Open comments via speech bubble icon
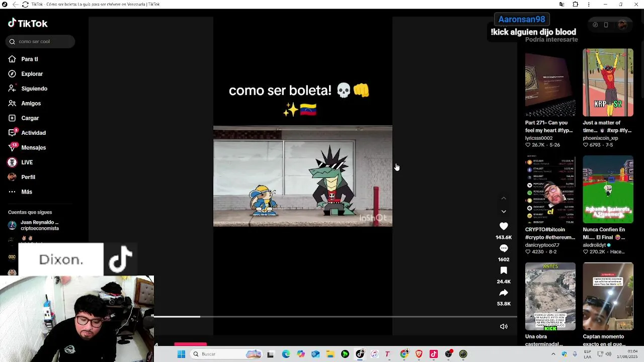 (x=504, y=248)
